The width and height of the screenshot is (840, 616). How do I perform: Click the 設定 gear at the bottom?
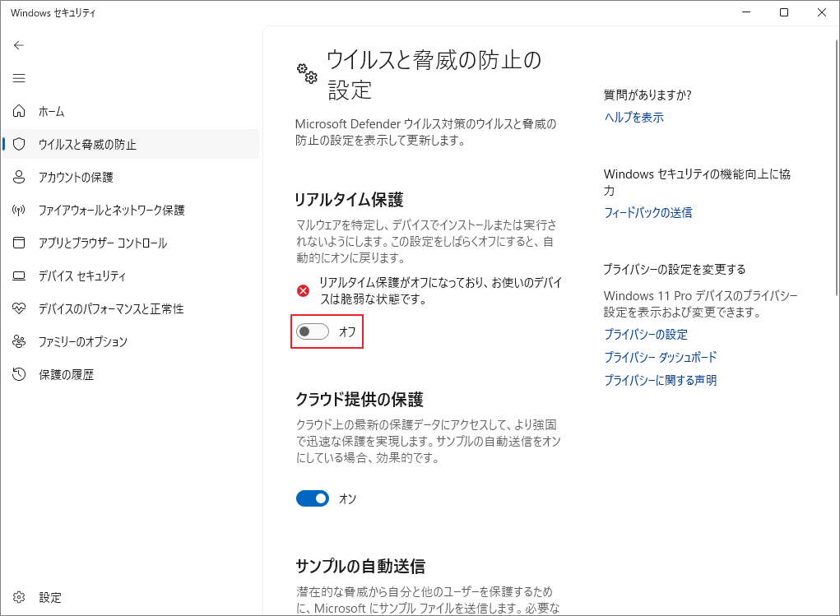[18, 597]
